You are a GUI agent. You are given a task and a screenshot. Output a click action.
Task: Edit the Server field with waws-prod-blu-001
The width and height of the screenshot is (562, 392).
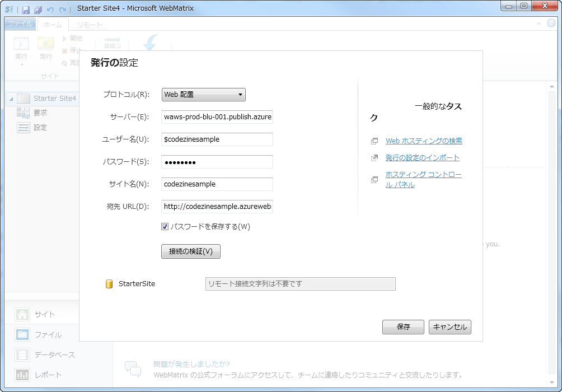217,117
